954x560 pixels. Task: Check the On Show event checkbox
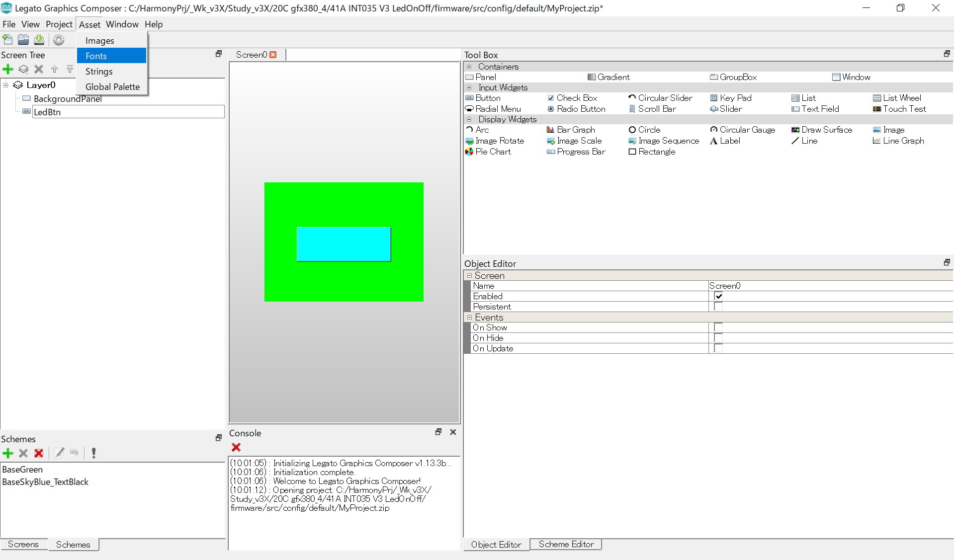pos(718,327)
